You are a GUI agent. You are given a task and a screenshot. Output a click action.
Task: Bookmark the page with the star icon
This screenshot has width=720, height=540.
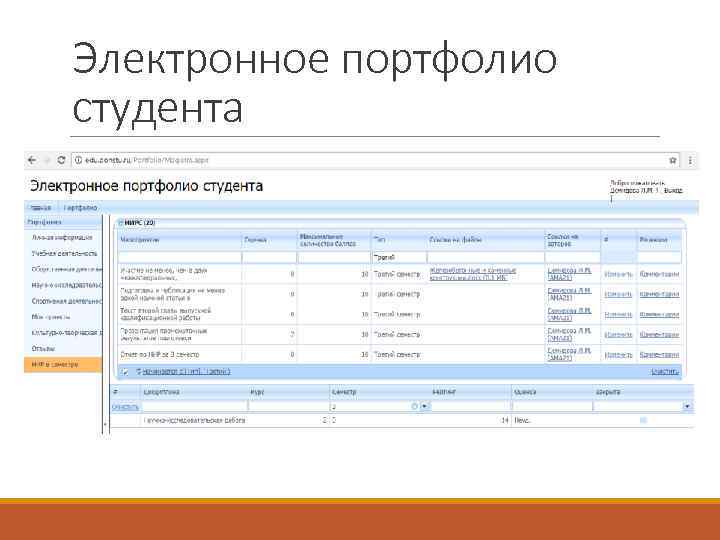tap(673, 160)
